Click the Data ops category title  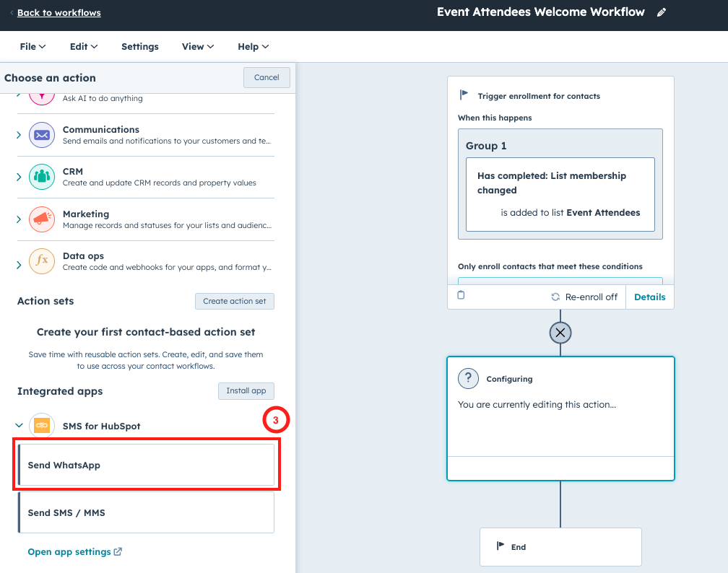pos(83,255)
